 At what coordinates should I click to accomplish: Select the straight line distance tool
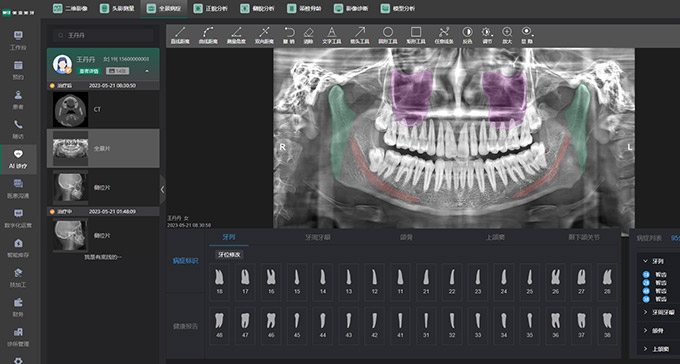pos(180,35)
